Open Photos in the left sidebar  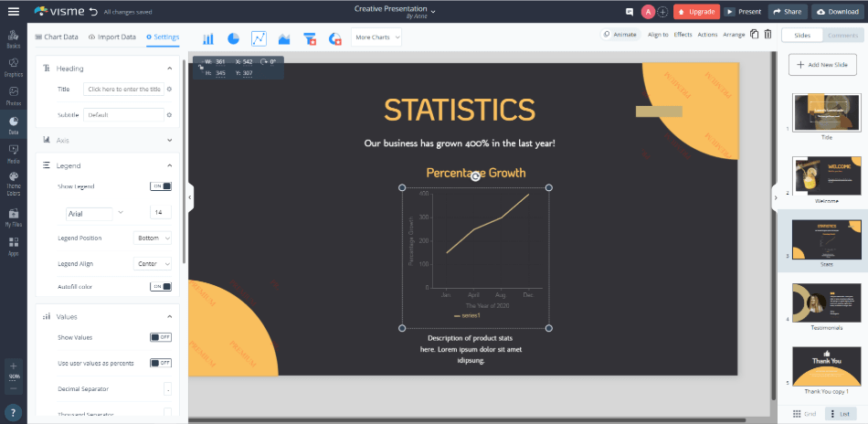coord(14,96)
